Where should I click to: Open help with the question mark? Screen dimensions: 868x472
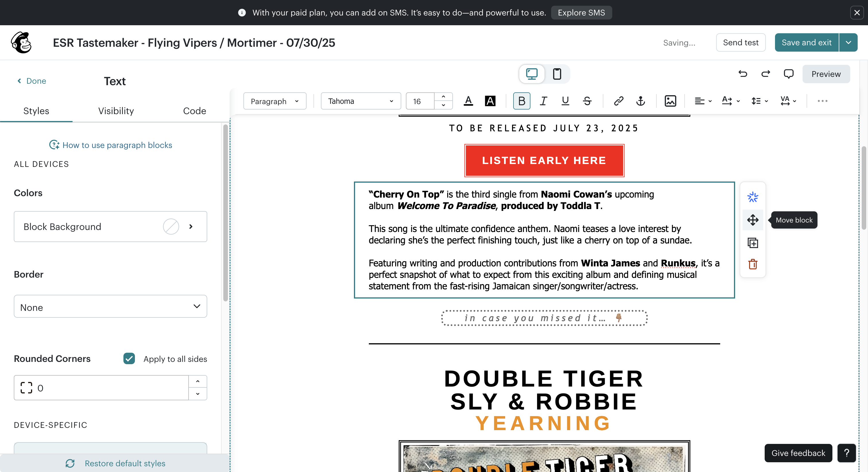(846, 453)
